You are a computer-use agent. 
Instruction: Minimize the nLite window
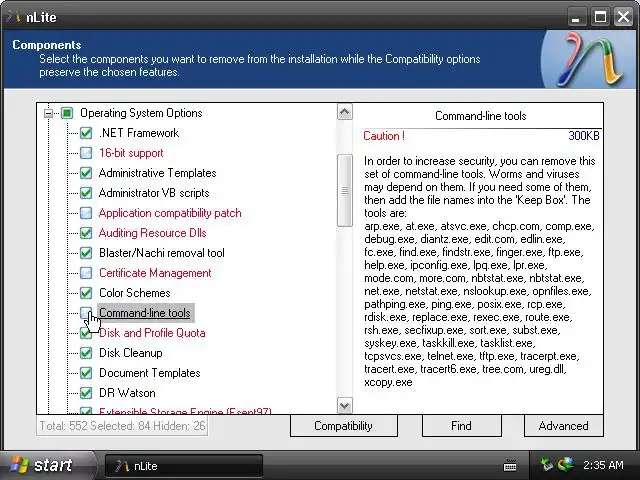tap(576, 17)
